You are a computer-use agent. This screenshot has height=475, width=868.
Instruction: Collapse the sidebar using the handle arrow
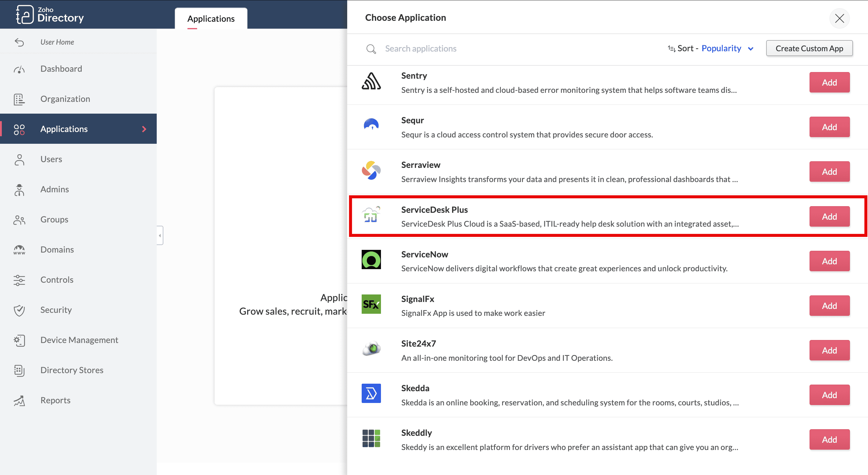pos(160,235)
